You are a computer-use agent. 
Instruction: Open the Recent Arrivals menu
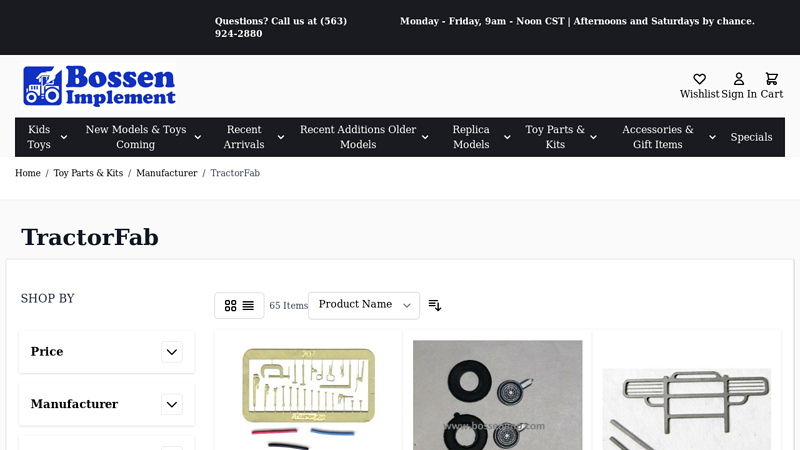pos(244,137)
